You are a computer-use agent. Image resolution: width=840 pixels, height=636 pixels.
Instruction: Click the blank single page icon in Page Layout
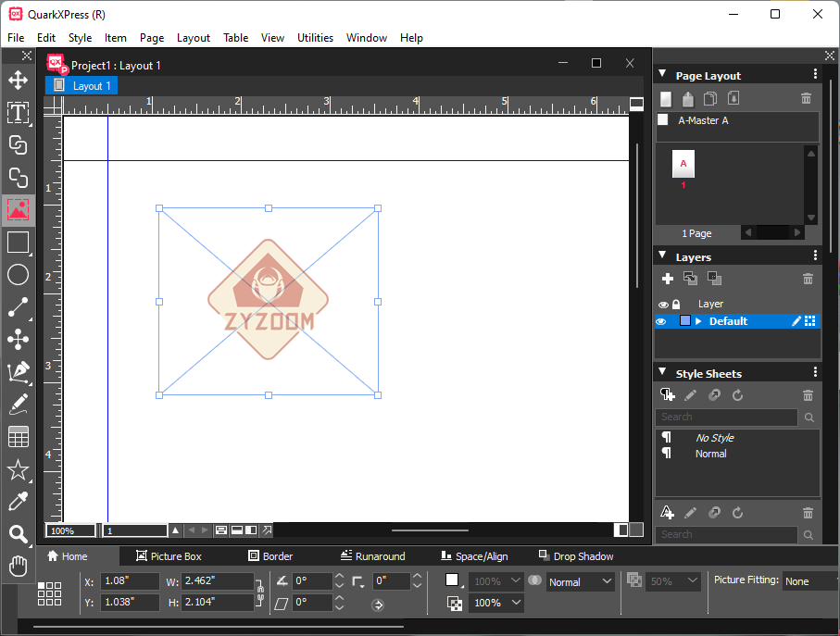coord(666,99)
